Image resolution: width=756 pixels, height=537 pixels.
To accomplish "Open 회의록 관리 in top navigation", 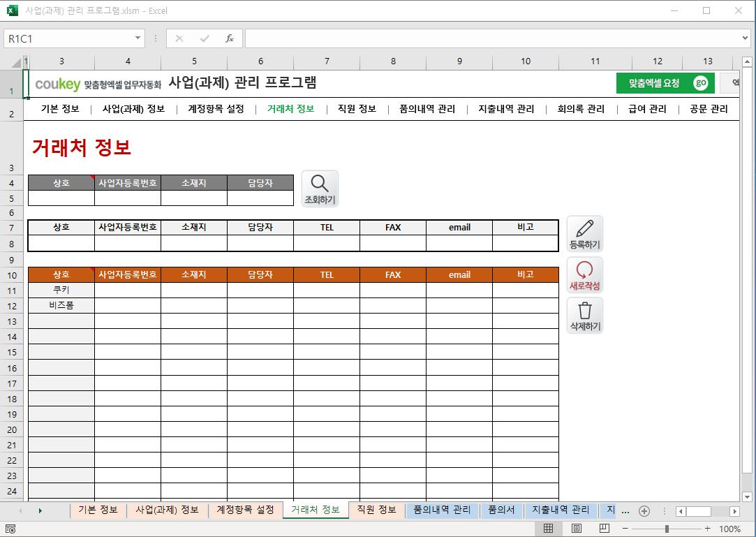I will pos(581,109).
